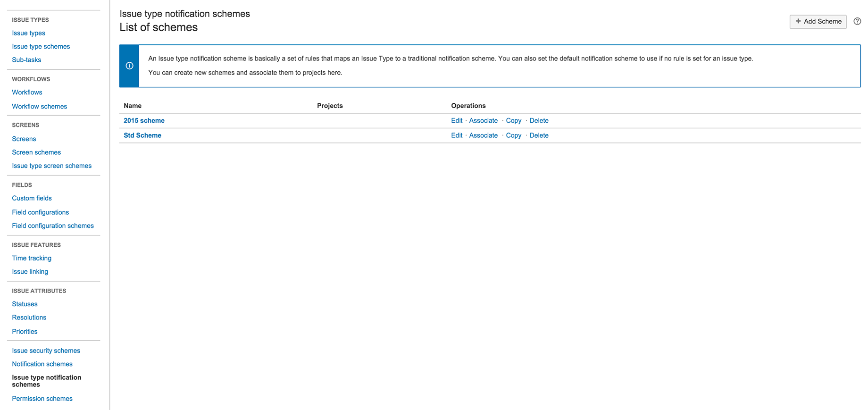
Task: Open Screens in the sidebar
Action: coord(24,139)
